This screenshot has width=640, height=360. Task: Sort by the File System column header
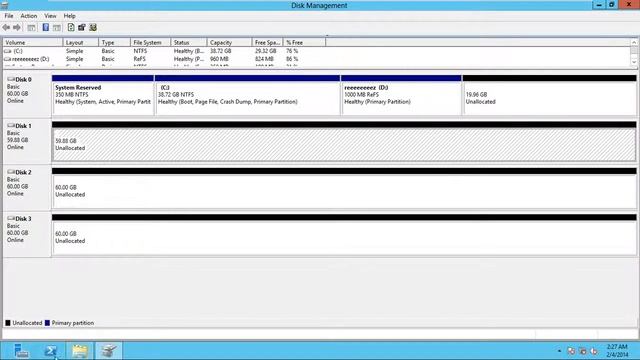(151, 42)
